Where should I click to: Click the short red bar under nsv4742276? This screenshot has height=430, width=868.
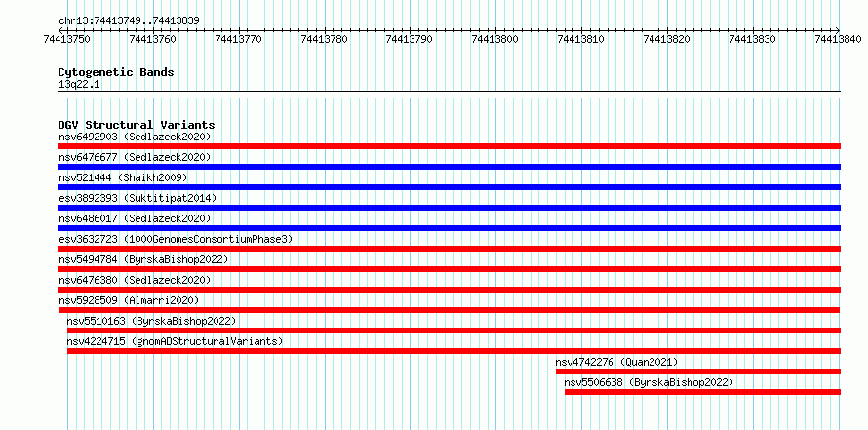point(698,371)
